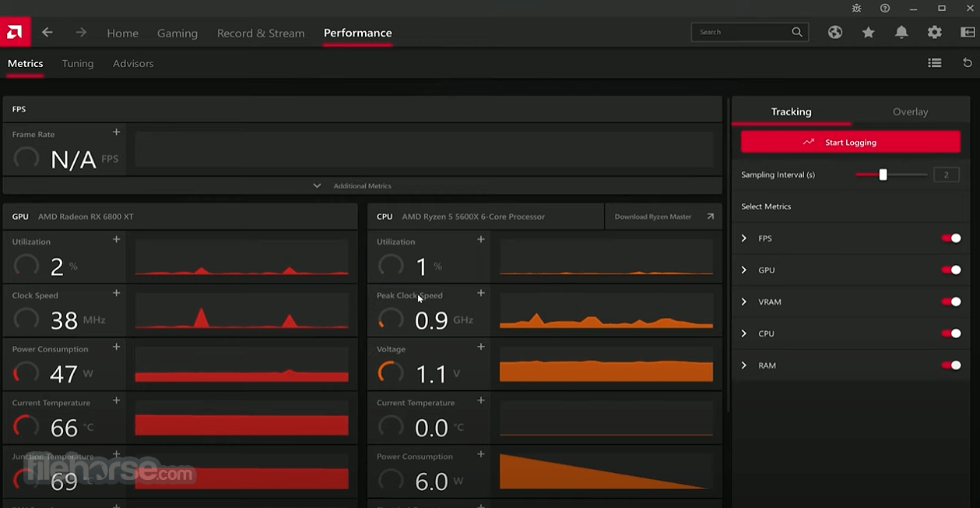Click plus icon on GPU Current Temperature

pyautogui.click(x=116, y=400)
